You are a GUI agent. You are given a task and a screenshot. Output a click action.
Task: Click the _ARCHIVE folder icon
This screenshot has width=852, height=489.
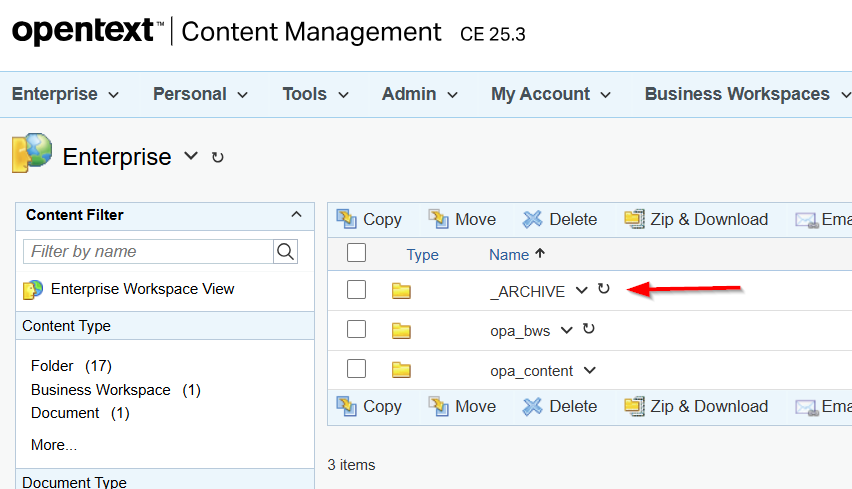[401, 291]
